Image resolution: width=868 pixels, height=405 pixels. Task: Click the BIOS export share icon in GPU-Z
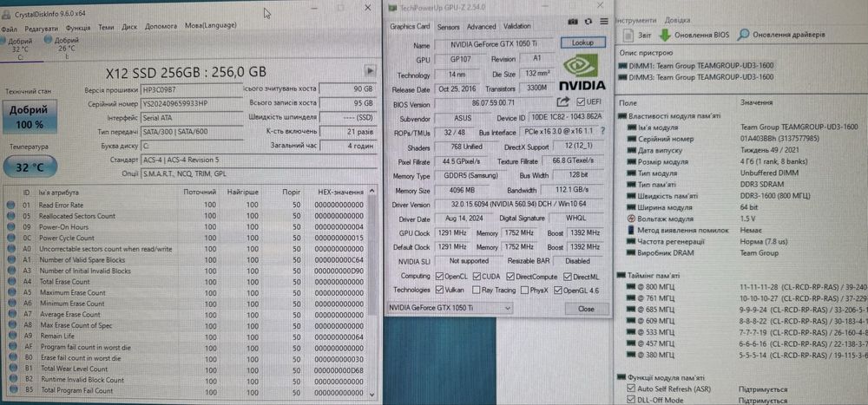tap(563, 101)
